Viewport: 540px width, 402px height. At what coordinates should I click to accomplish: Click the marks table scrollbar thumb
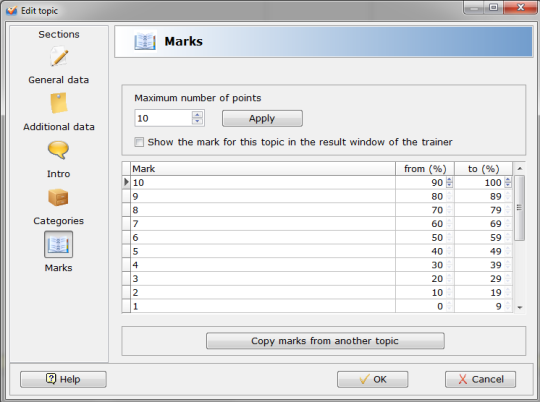520,208
